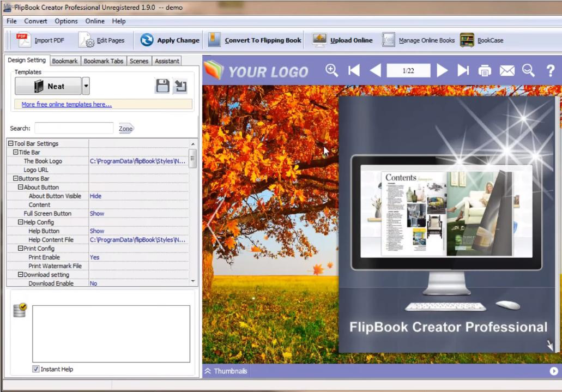Click the settings list scrollbar down arrow
562x392 pixels.
(193, 281)
